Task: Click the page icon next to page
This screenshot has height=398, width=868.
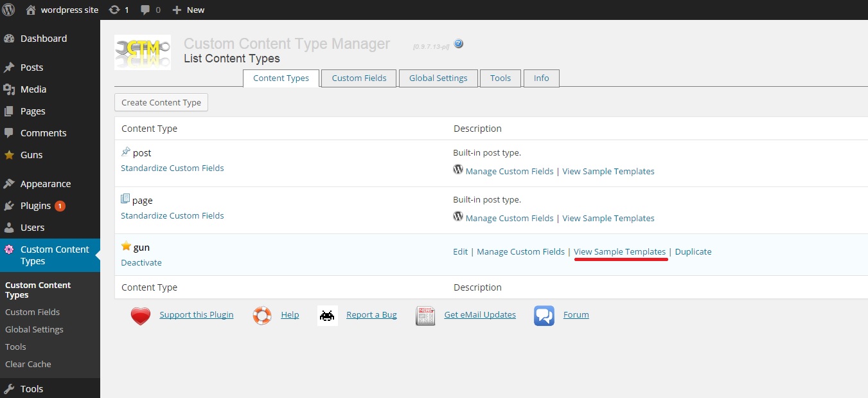Action: [x=125, y=199]
